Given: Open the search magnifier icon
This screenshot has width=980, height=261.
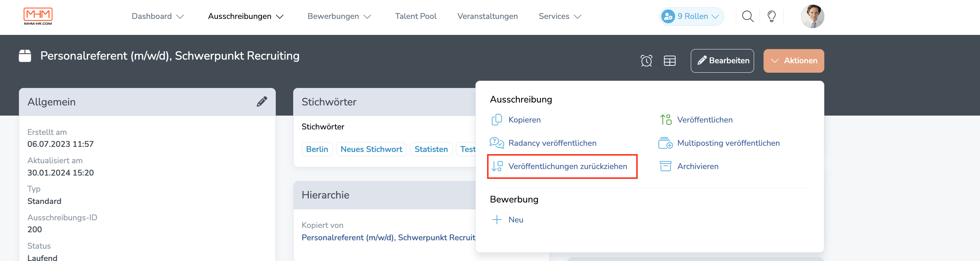Looking at the screenshot, I should pos(748,16).
